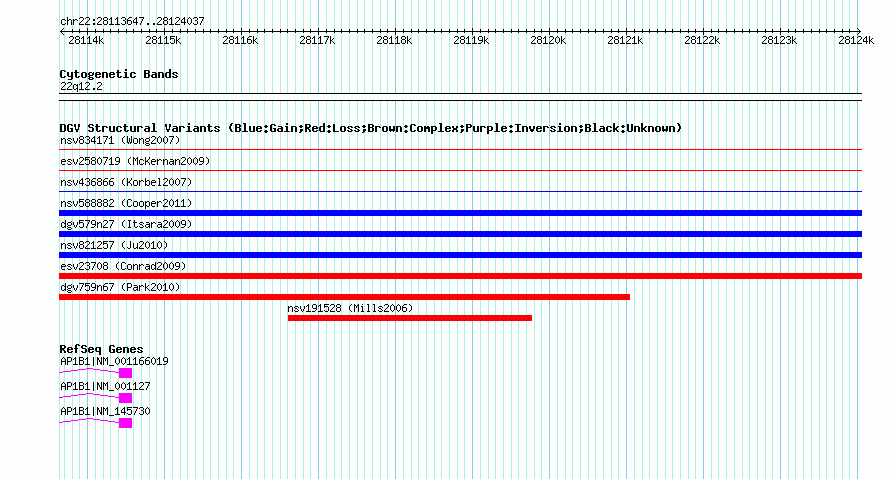The width and height of the screenshot is (890, 479).
Task: Click the 28114k ruler tick label
Action: [86, 40]
